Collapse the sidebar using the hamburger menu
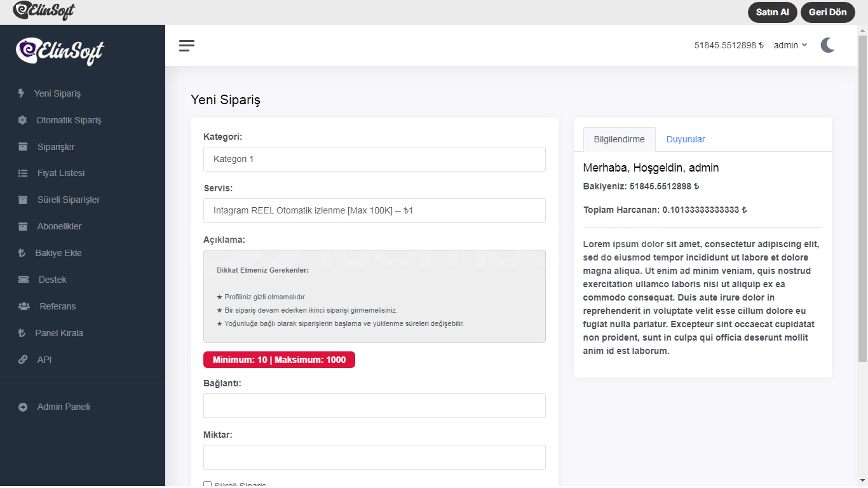868x488 pixels. pos(187,45)
